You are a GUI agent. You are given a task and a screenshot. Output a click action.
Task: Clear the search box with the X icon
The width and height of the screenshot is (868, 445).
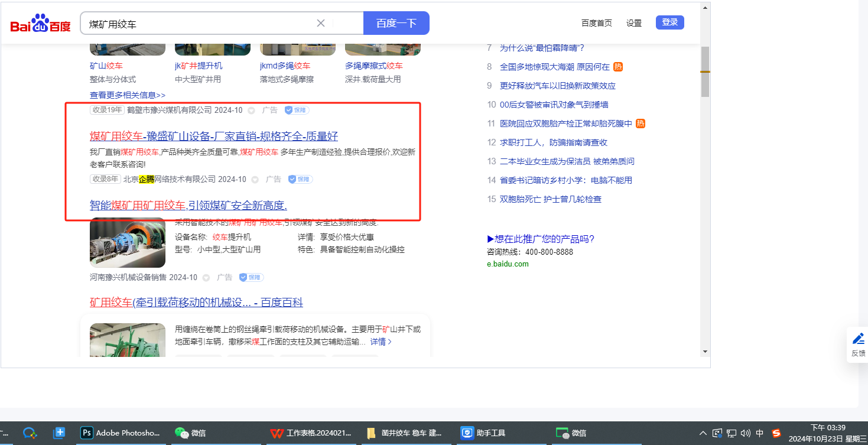point(321,23)
